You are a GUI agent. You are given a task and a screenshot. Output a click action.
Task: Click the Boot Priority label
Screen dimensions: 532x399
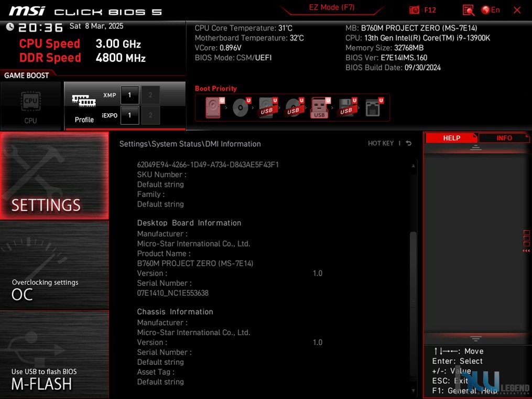pyautogui.click(x=215, y=89)
